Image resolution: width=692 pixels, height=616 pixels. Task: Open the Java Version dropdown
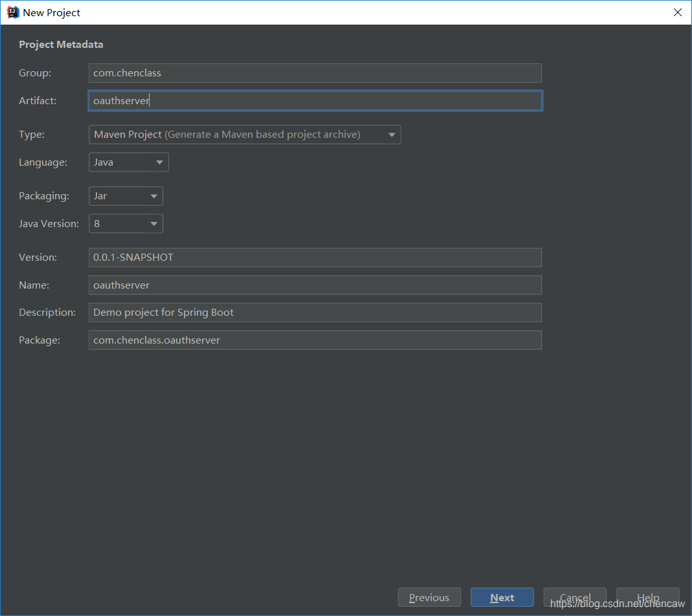pyautogui.click(x=126, y=224)
